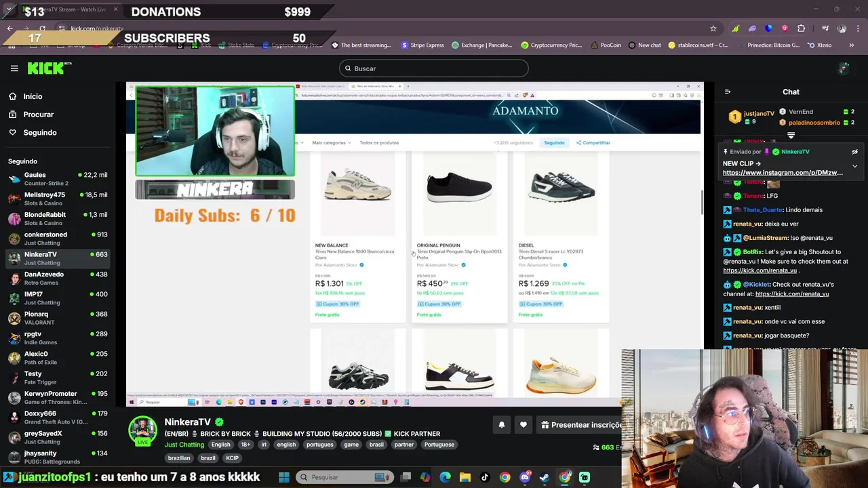Go back in browser
Image resolution: width=868 pixels, height=488 pixels.
click(9, 28)
